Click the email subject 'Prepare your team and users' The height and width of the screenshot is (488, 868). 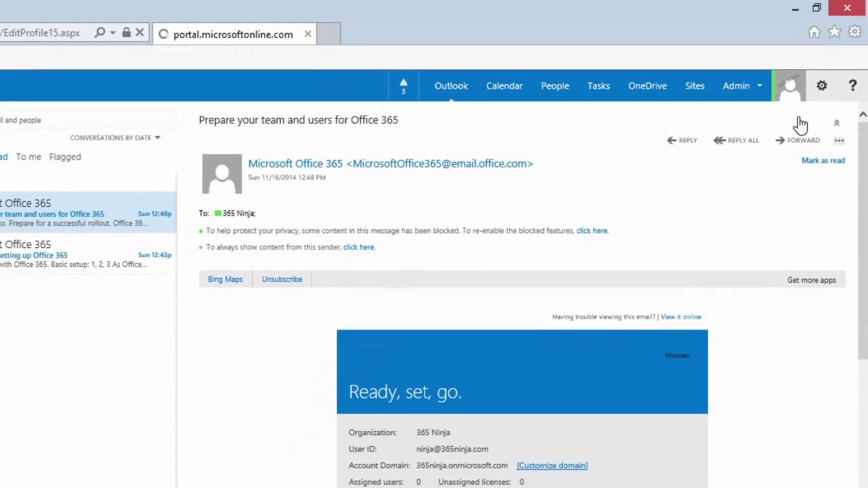coord(298,120)
